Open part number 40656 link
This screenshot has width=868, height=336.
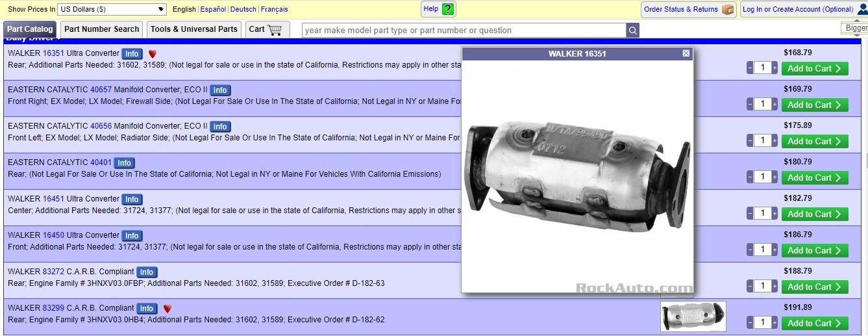click(101, 126)
